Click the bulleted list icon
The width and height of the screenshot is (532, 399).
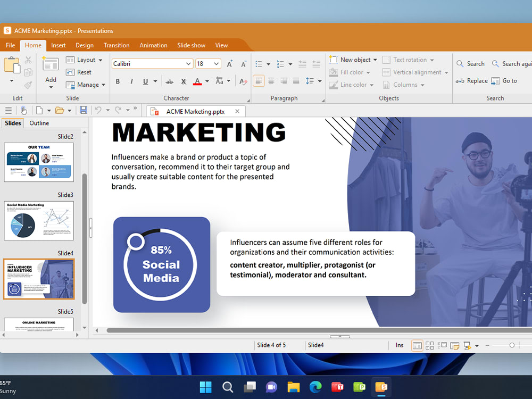click(x=259, y=64)
